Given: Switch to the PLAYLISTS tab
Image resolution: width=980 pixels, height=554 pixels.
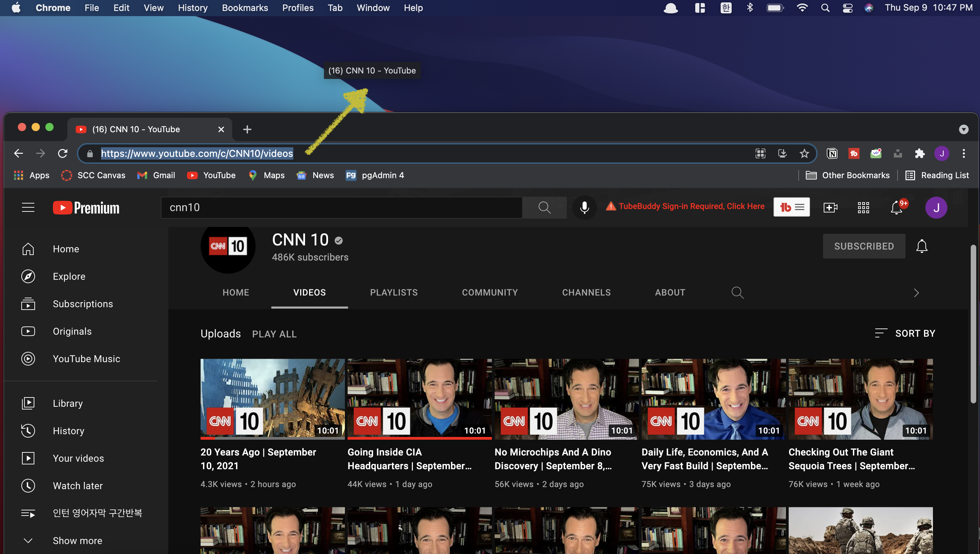Looking at the screenshot, I should tap(394, 292).
